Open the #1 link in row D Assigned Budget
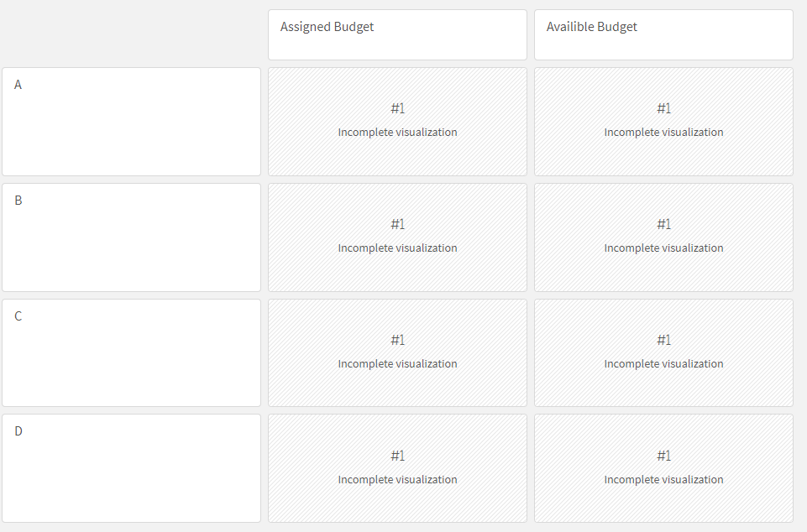Screen dimensions: 807x532 [397, 455]
